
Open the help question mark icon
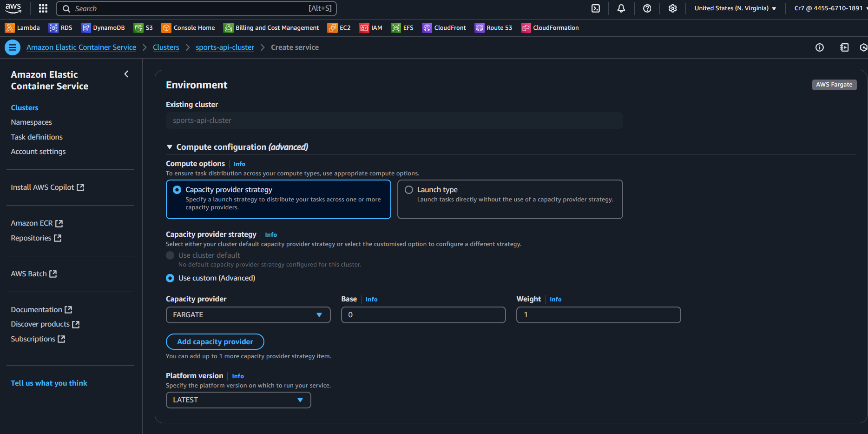[x=647, y=8]
